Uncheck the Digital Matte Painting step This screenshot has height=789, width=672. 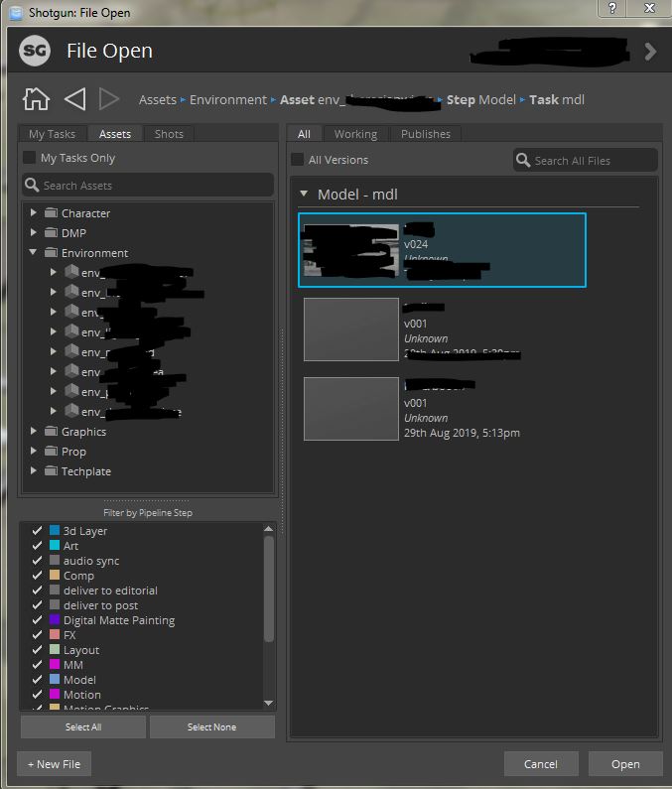coord(37,620)
